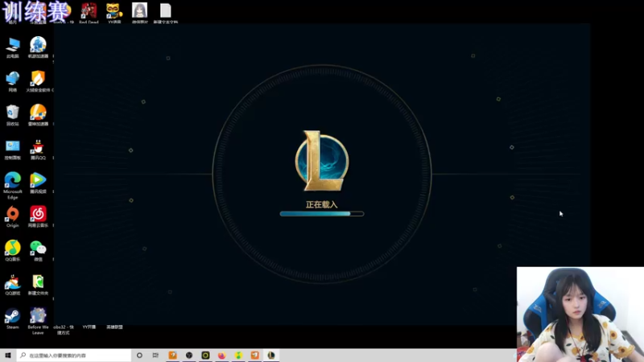
Task: Open Cortana circle on taskbar
Action: 139,355
